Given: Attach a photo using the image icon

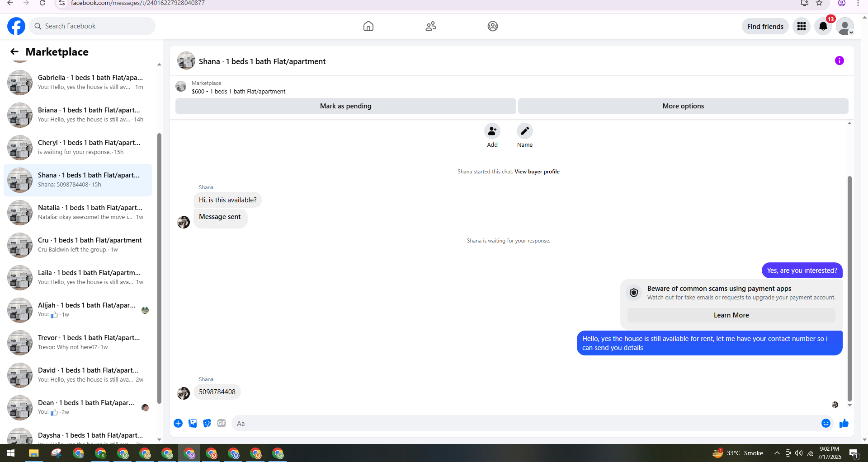Looking at the screenshot, I should tap(193, 423).
